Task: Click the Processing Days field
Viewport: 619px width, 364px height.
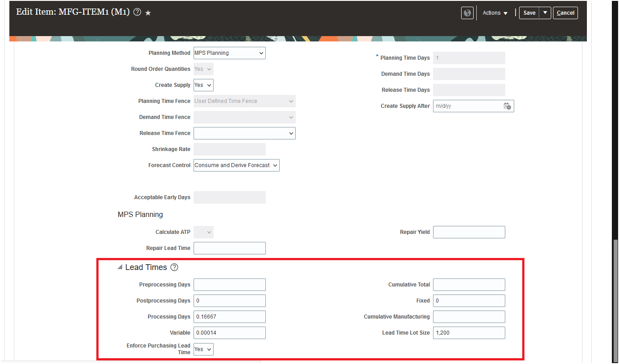Action: click(x=230, y=317)
